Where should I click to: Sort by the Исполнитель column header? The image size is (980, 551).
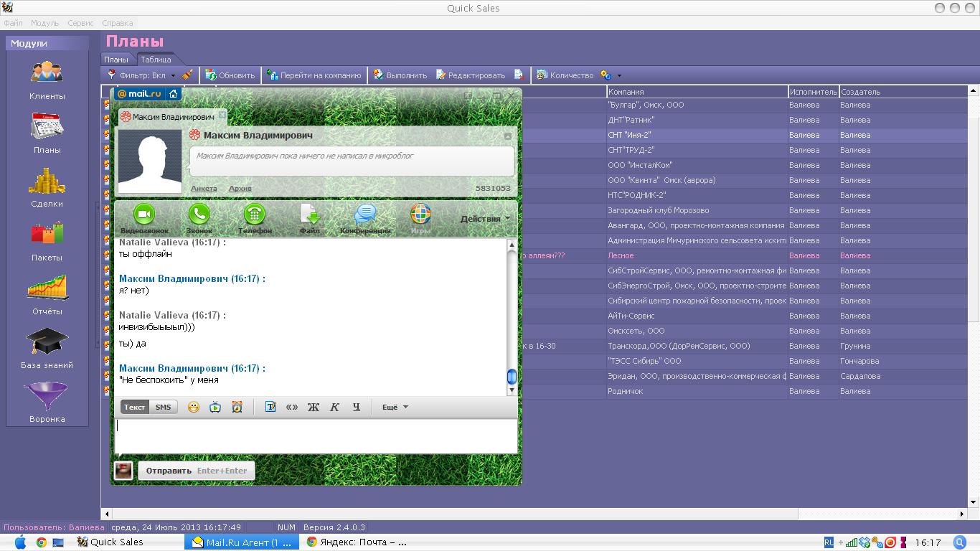pos(814,92)
